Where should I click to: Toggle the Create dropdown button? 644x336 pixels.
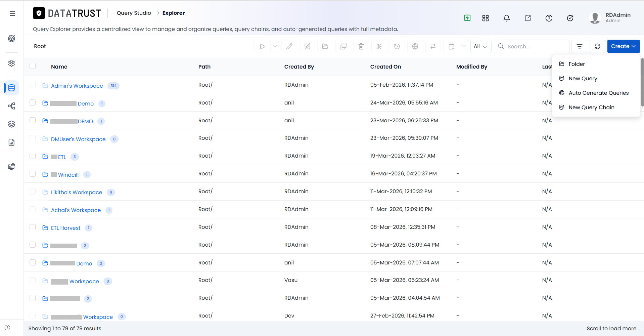tap(624, 46)
